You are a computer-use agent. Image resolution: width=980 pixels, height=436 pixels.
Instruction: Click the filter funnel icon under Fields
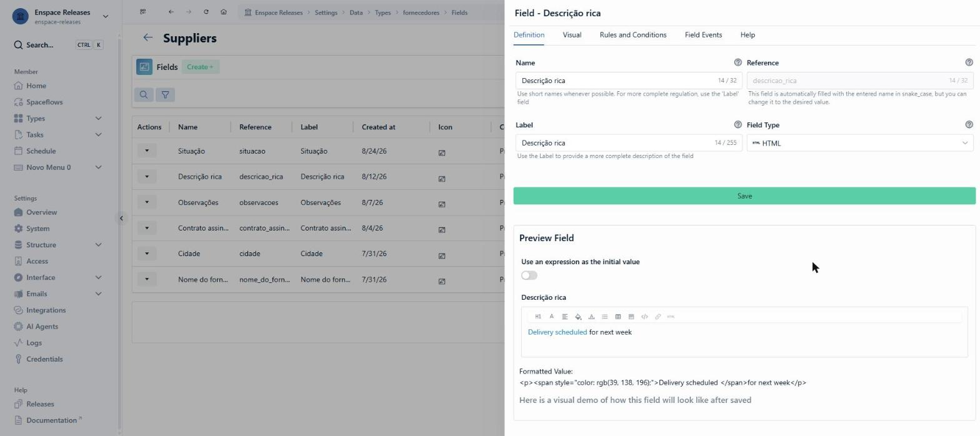[x=165, y=95]
